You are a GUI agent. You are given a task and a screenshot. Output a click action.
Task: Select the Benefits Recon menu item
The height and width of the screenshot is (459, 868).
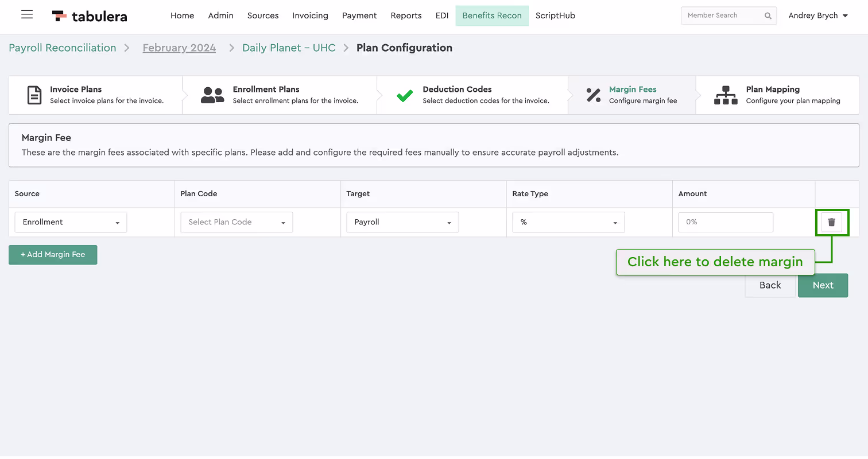pyautogui.click(x=492, y=15)
